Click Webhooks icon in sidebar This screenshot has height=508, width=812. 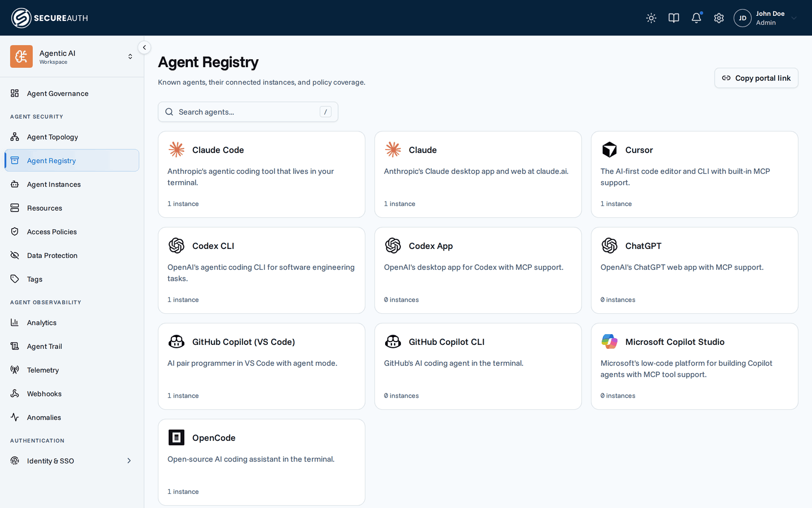coord(15,393)
